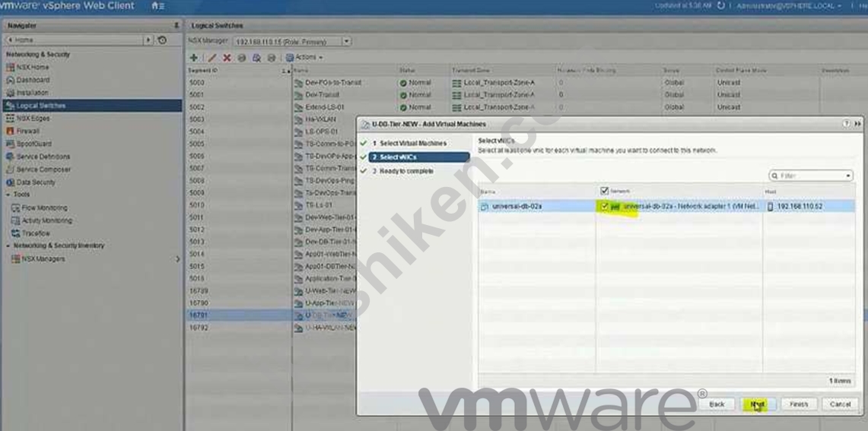Click the Back button in wizard
The width and height of the screenshot is (868, 431).
pyautogui.click(x=717, y=404)
